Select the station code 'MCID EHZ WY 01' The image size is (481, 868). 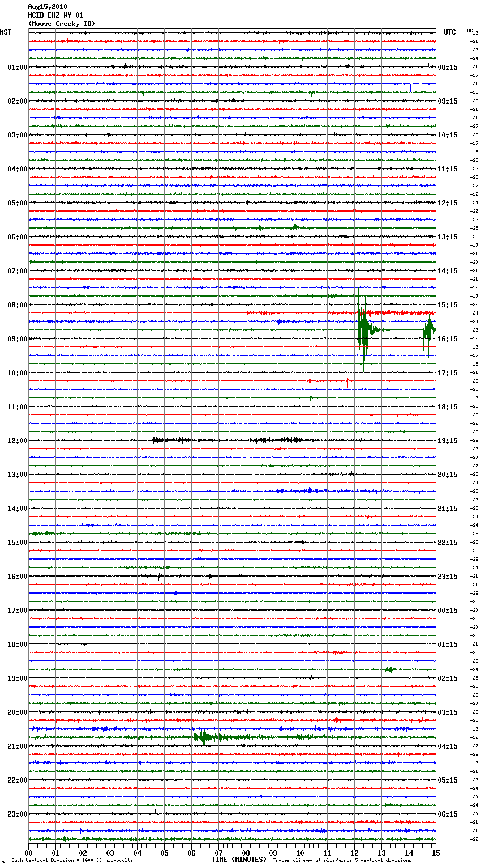point(55,15)
